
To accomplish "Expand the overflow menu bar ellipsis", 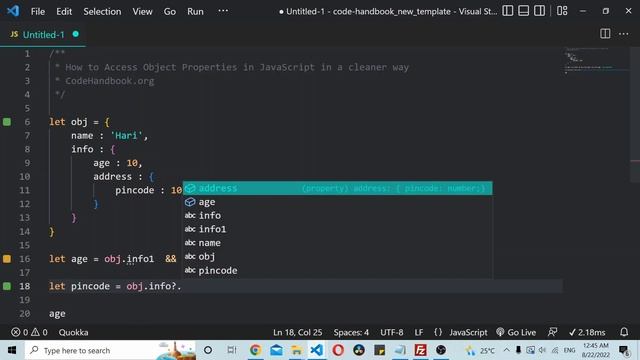I will point(223,11).
